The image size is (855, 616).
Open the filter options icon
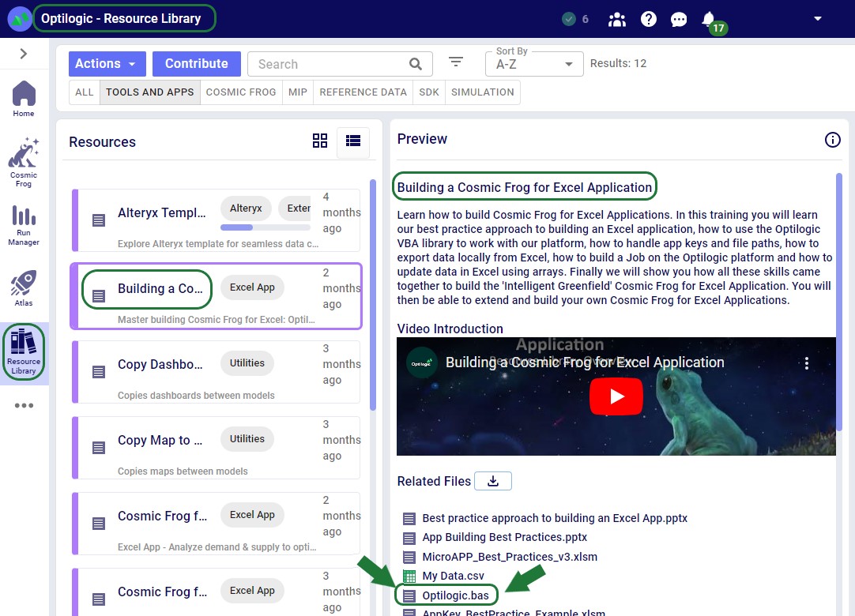(456, 62)
